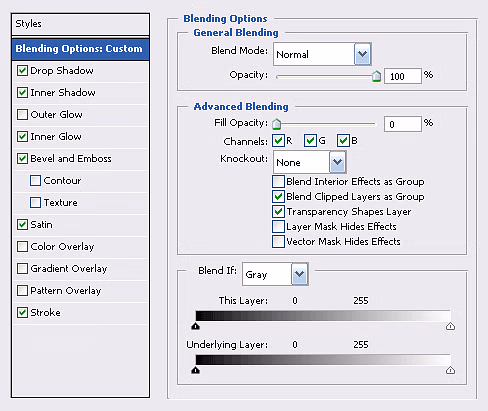
Task: Uncheck the Bevel and Emboss checkbox
Action: [x=22, y=159]
